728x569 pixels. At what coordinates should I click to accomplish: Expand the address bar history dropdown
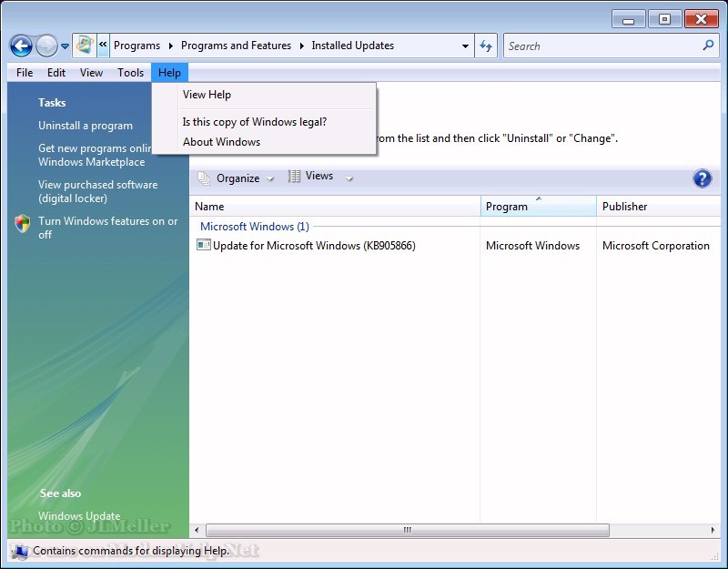point(465,46)
